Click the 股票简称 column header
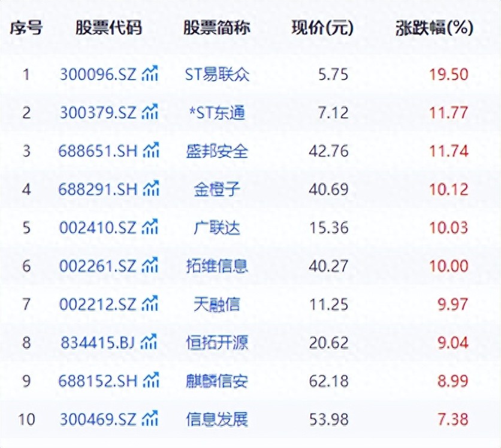This screenshot has width=501, height=448. click(216, 28)
